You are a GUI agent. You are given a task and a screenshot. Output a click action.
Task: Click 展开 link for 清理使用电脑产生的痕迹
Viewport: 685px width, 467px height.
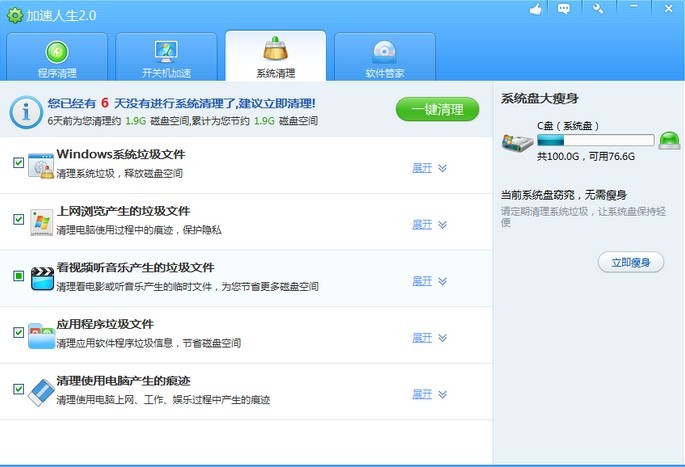click(422, 394)
